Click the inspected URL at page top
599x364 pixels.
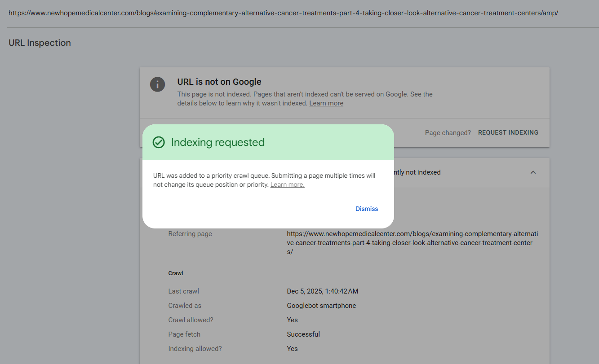click(x=283, y=13)
